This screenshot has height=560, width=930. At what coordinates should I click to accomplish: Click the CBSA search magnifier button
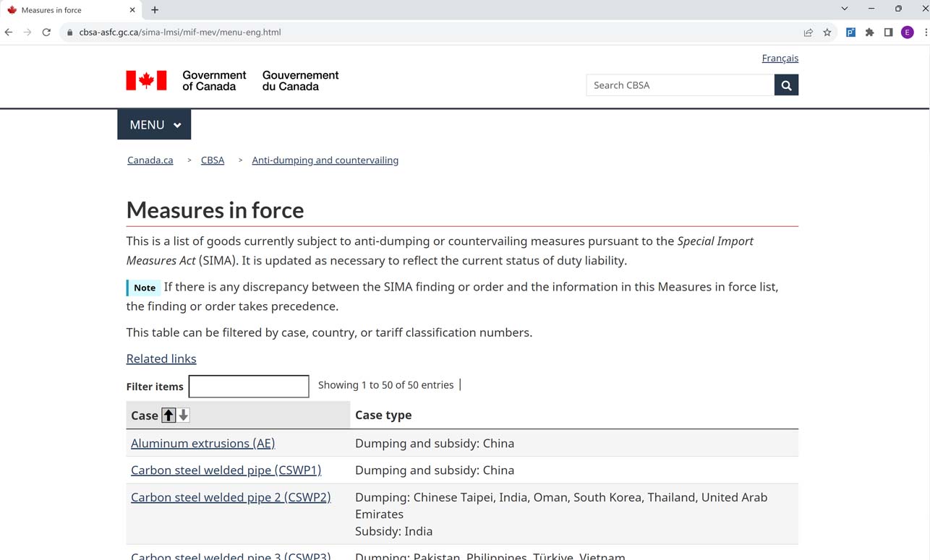coord(786,85)
